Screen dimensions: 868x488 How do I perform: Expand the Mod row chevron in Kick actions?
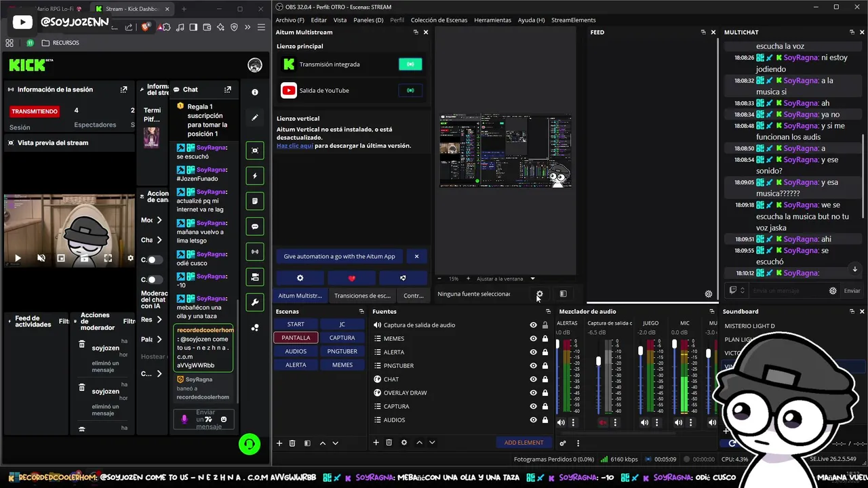pyautogui.click(x=159, y=220)
